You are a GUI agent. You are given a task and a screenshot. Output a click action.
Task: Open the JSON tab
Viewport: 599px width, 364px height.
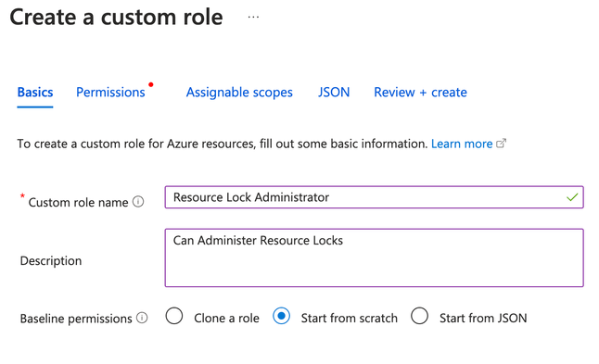click(x=334, y=93)
